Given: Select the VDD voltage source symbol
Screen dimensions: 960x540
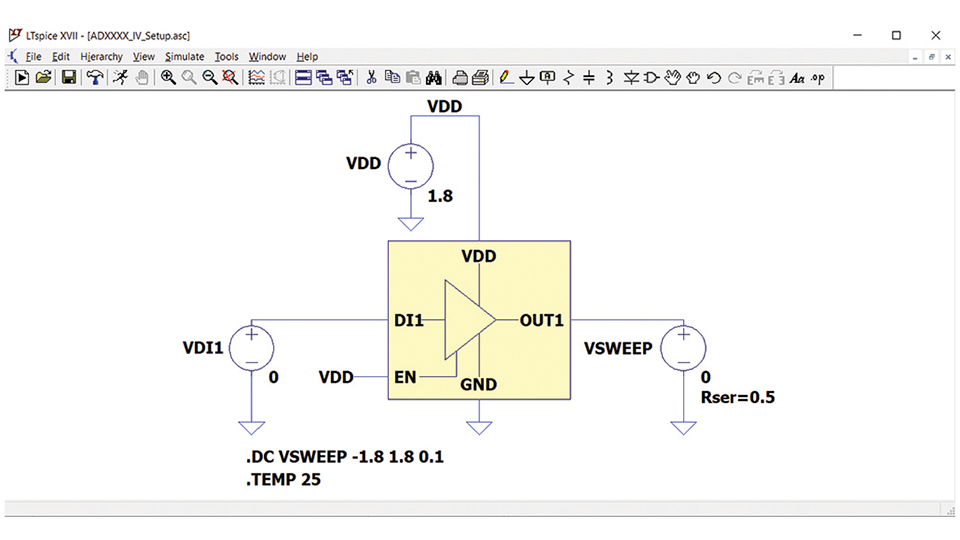Looking at the screenshot, I should (x=411, y=166).
